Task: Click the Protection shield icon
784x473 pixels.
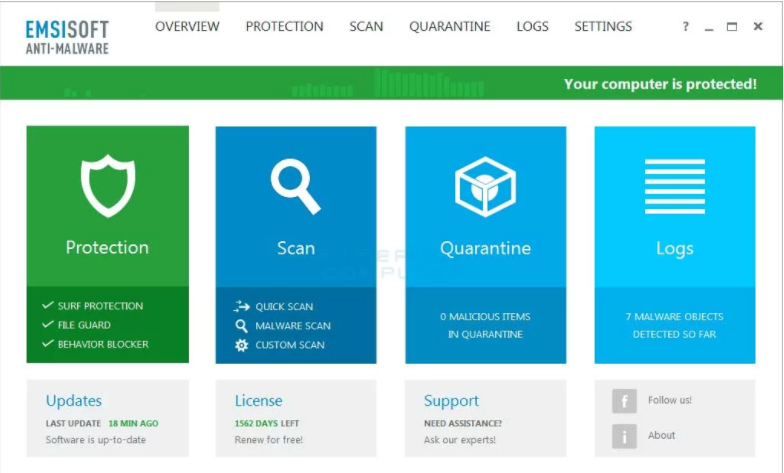Action: [x=108, y=186]
